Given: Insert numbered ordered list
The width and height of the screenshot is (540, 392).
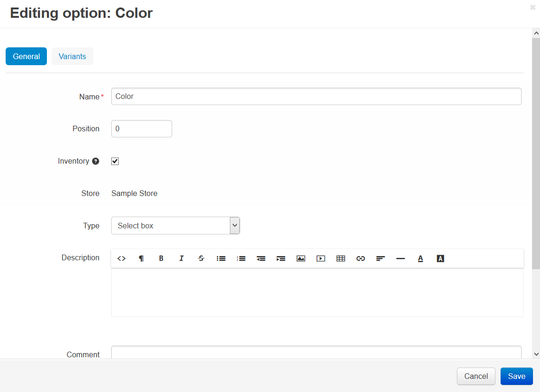Looking at the screenshot, I should (x=241, y=258).
